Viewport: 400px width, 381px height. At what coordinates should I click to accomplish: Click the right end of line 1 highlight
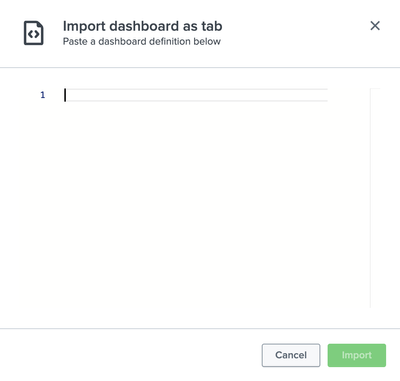point(323,95)
